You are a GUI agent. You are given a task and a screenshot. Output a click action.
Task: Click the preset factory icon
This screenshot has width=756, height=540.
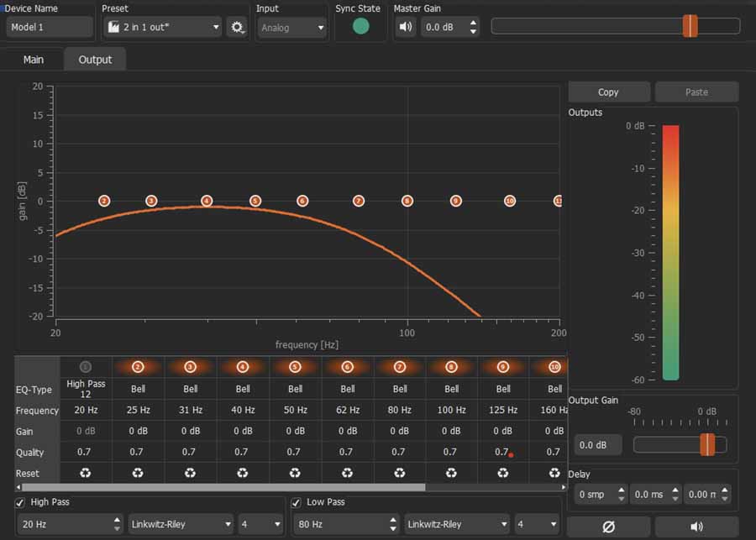[x=113, y=27]
